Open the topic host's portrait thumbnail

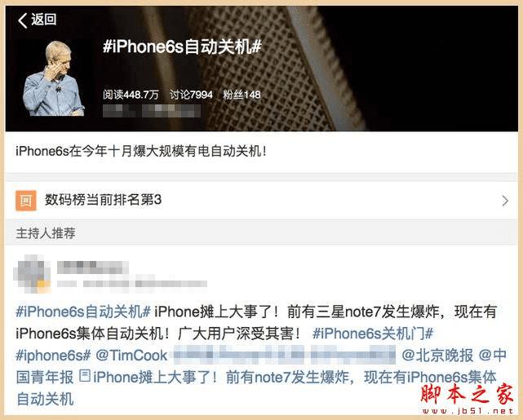coord(53,78)
